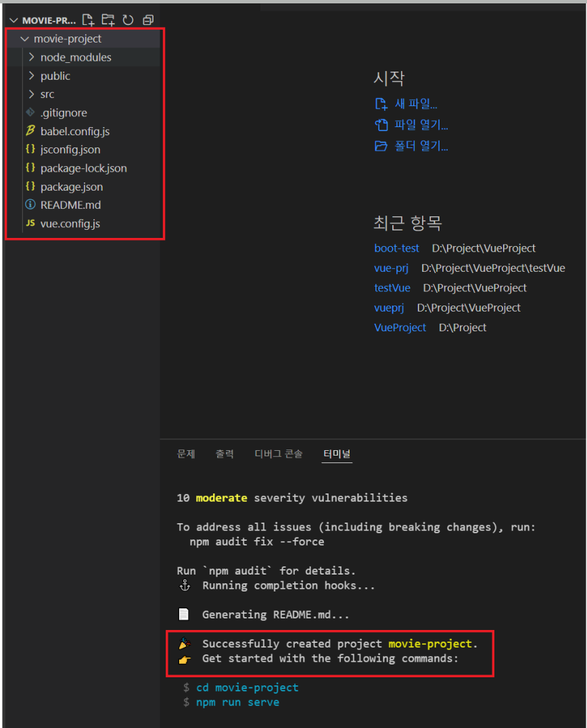Switch to the 문제 panel tab

click(x=186, y=454)
